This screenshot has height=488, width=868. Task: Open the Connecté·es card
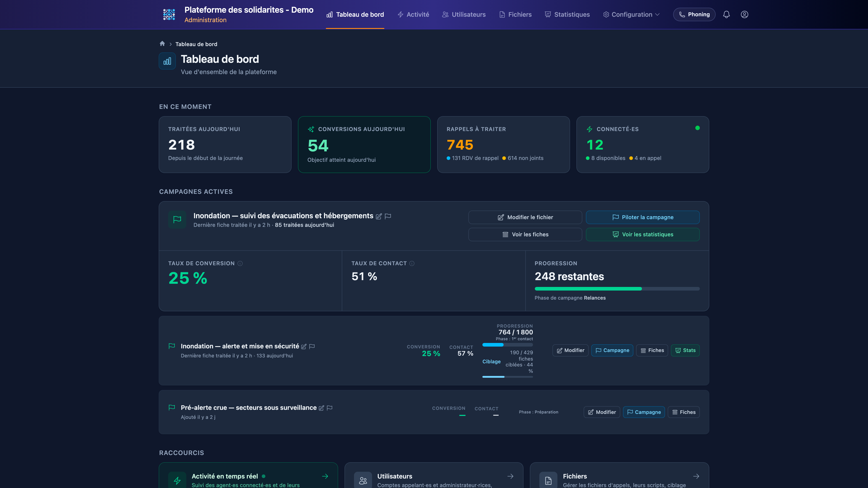643,145
